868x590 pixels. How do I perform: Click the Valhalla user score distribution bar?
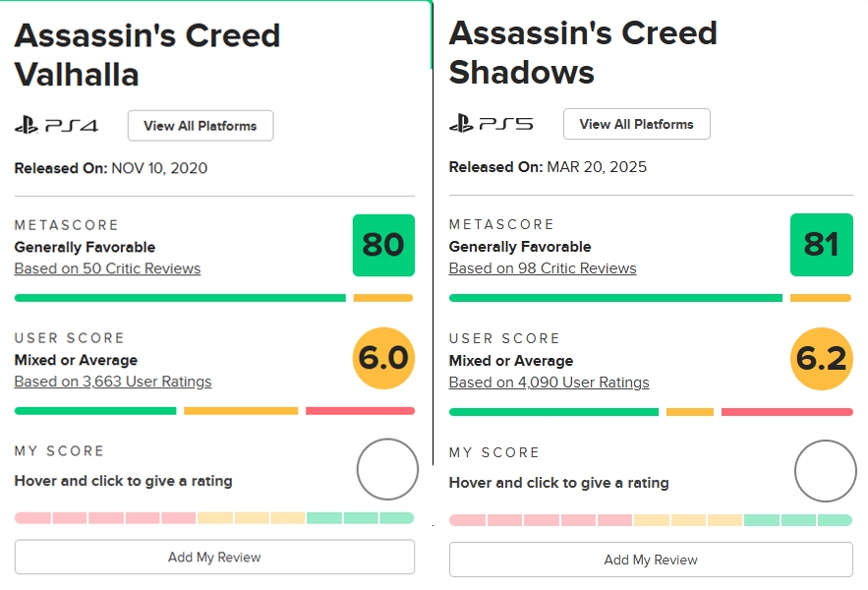pos(214,411)
